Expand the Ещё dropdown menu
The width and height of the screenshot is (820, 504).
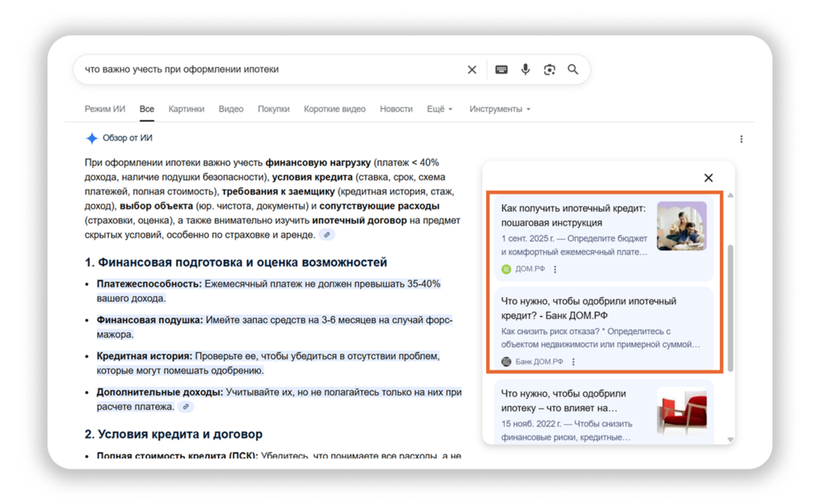point(440,109)
